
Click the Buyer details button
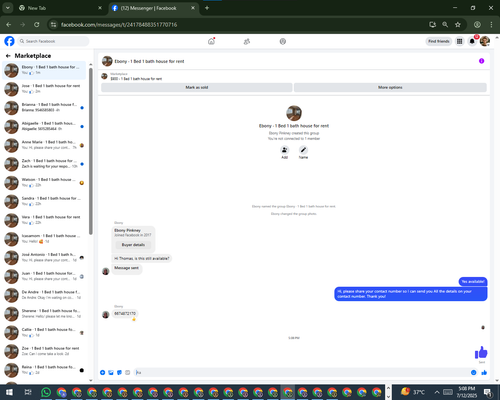(133, 245)
